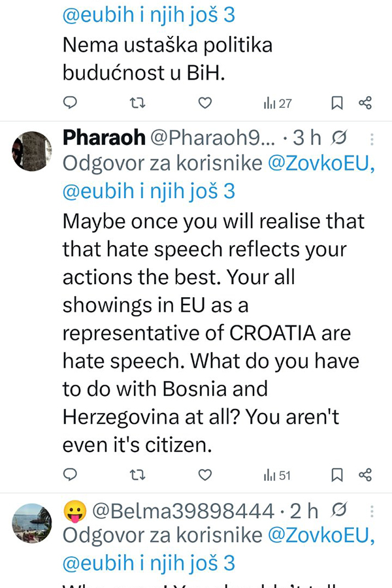Repost the 'Nema ustaška politika' tweet
The height and width of the screenshot is (588, 392).
click(x=138, y=103)
